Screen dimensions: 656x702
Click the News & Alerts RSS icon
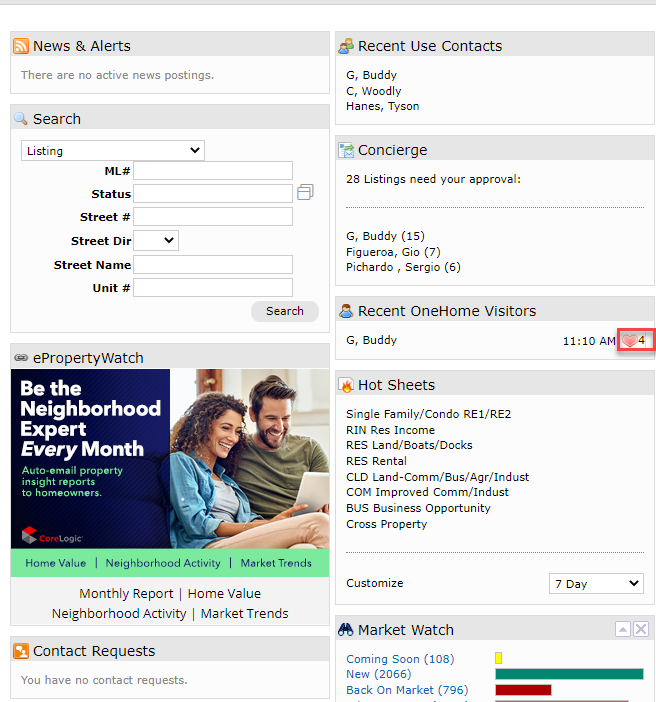21,46
